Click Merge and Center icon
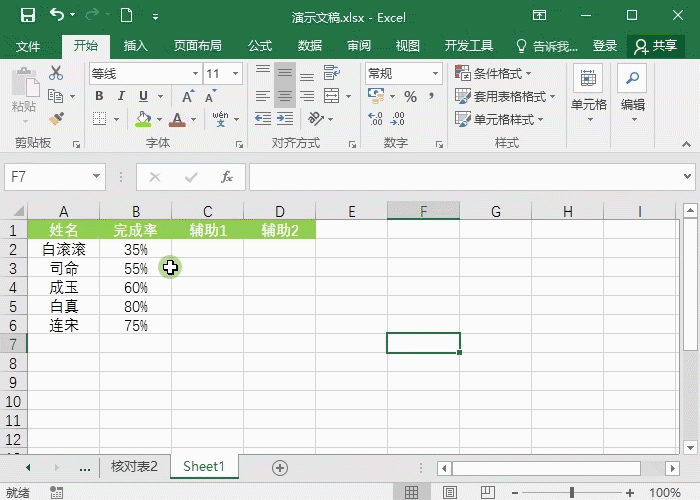Image resolution: width=700 pixels, height=500 pixels. coord(332,96)
